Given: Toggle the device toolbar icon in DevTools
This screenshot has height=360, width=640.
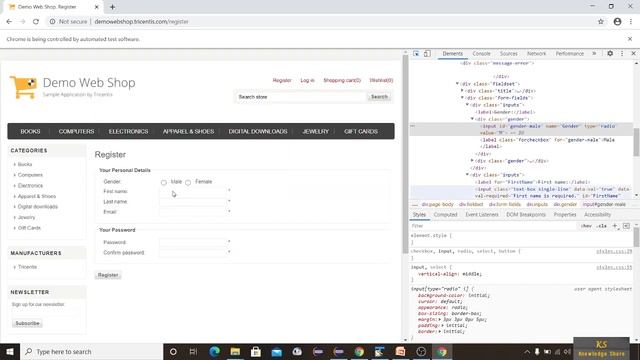Looking at the screenshot, I should [427, 53].
